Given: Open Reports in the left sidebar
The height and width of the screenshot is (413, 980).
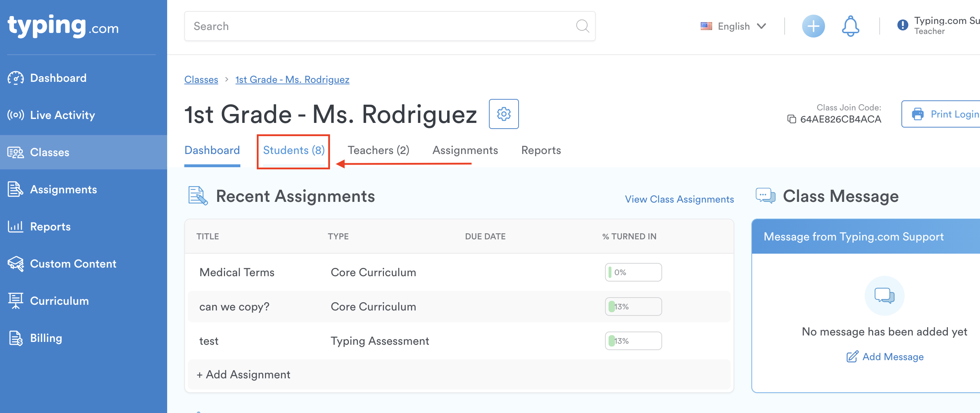Looking at the screenshot, I should (50, 227).
